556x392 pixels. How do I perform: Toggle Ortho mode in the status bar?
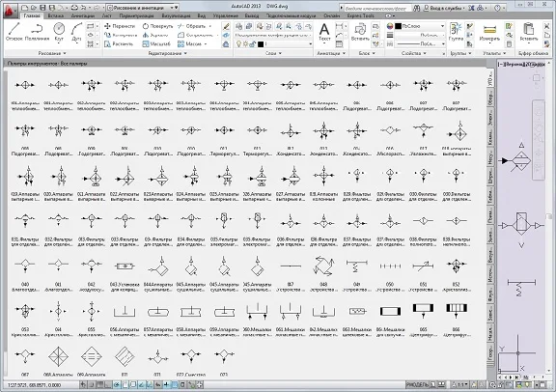108,384
